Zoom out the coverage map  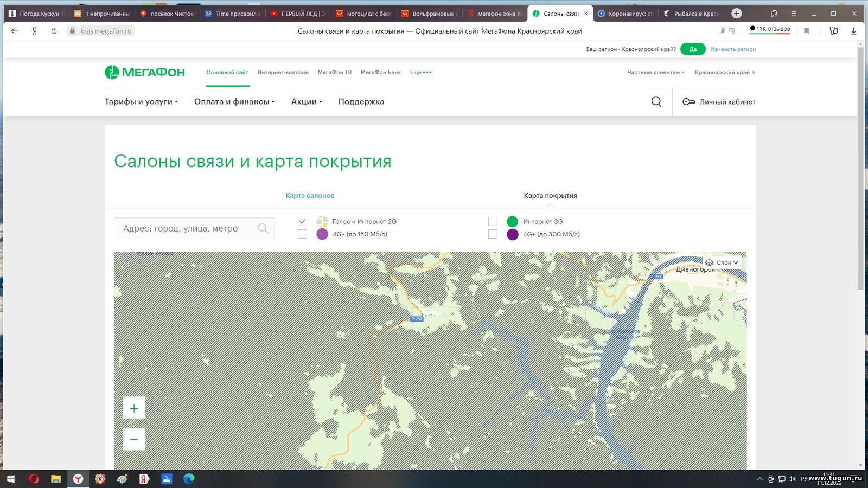point(134,439)
